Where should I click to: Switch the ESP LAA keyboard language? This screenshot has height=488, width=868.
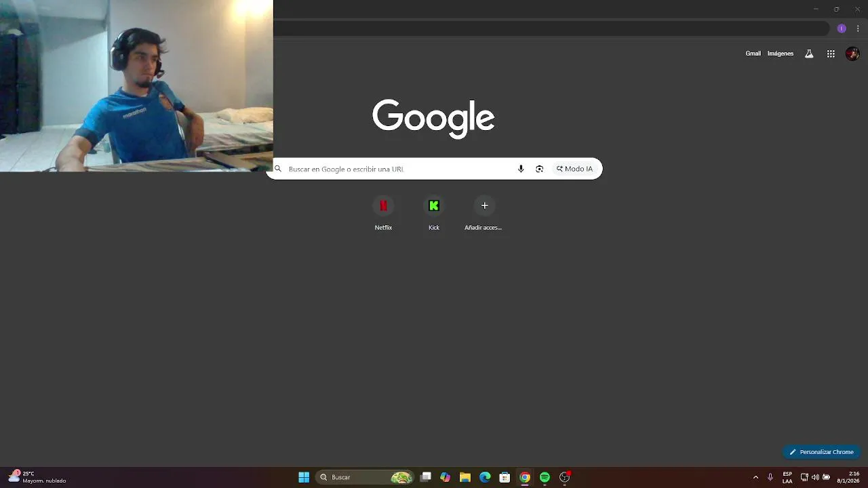click(787, 477)
